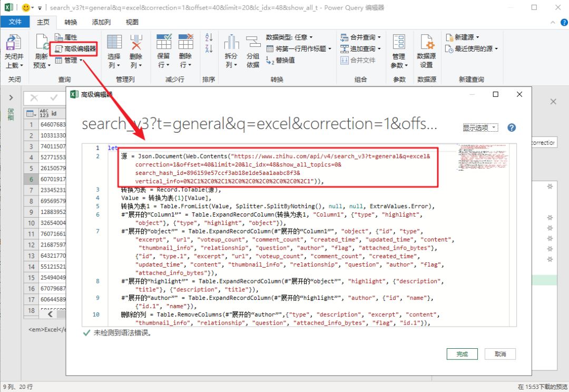Select the 选择列 (Choose Columns) icon

click(114, 50)
